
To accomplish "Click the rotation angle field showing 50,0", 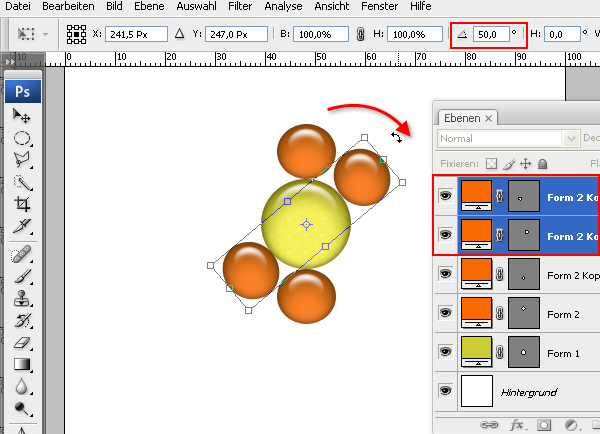I will [489, 34].
